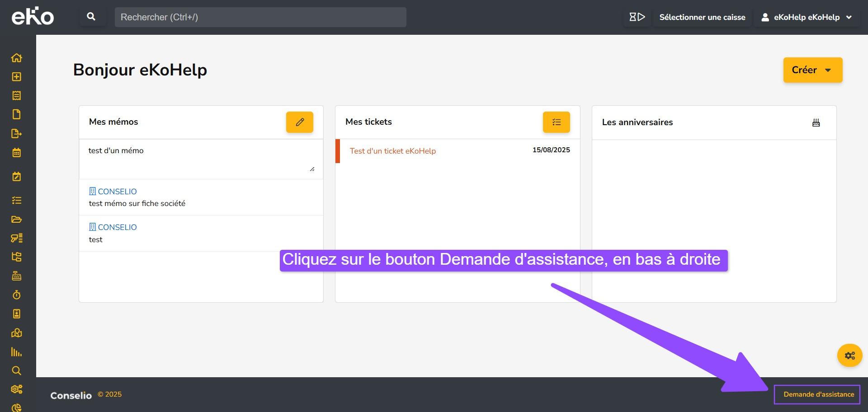Open the ticket Test d'un ticket eKoHelp
The image size is (868, 412).
(x=392, y=151)
